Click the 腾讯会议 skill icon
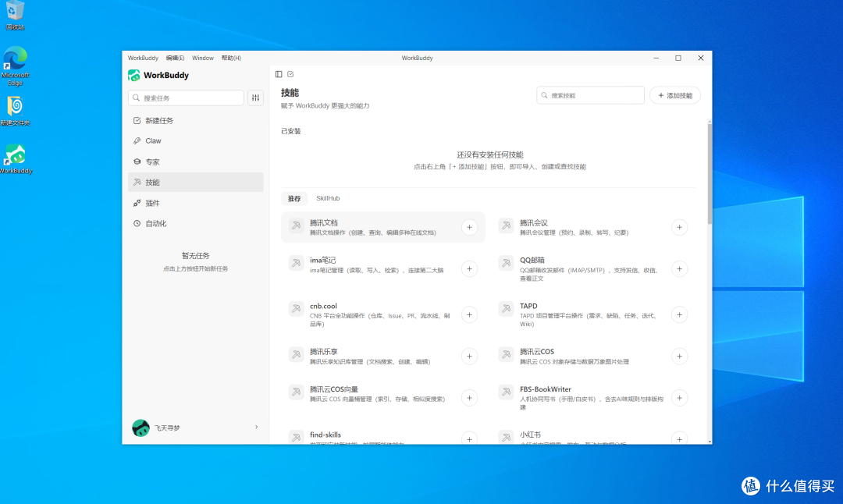Screen dimensions: 843x504 pyautogui.click(x=506, y=225)
